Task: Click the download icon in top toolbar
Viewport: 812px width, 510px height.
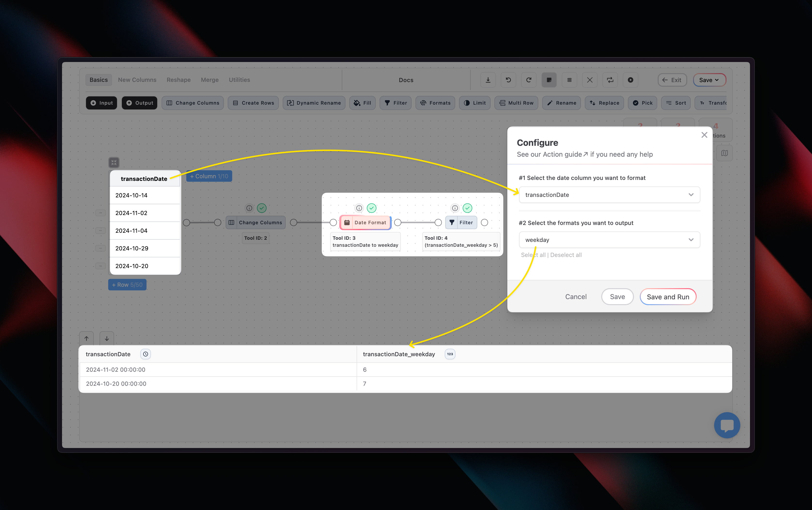Action: pyautogui.click(x=488, y=80)
